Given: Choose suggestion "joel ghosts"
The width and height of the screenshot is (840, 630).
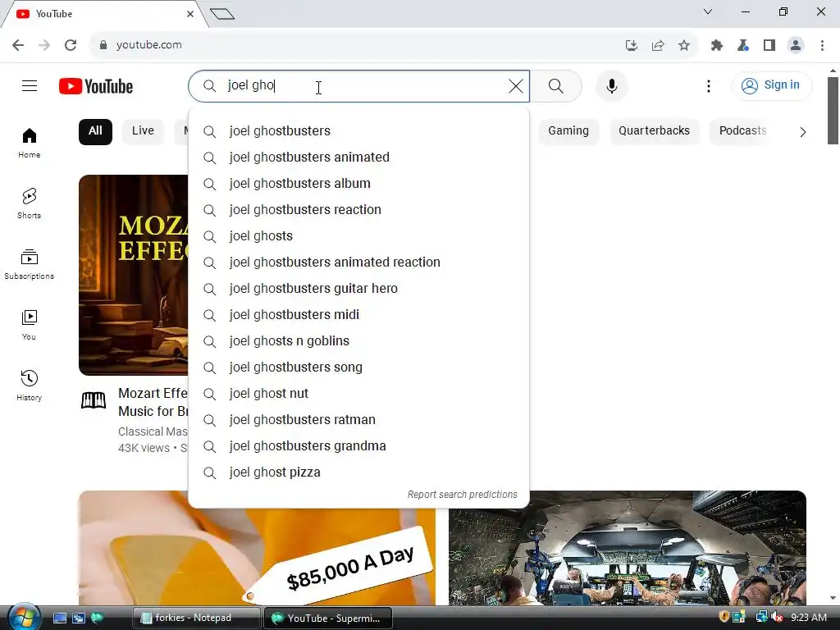Looking at the screenshot, I should (x=359, y=236).
